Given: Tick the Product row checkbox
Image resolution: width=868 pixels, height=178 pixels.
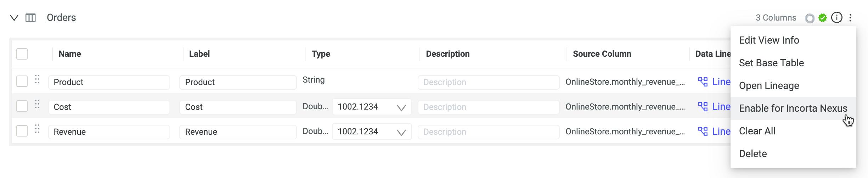Looking at the screenshot, I should click(x=22, y=81).
